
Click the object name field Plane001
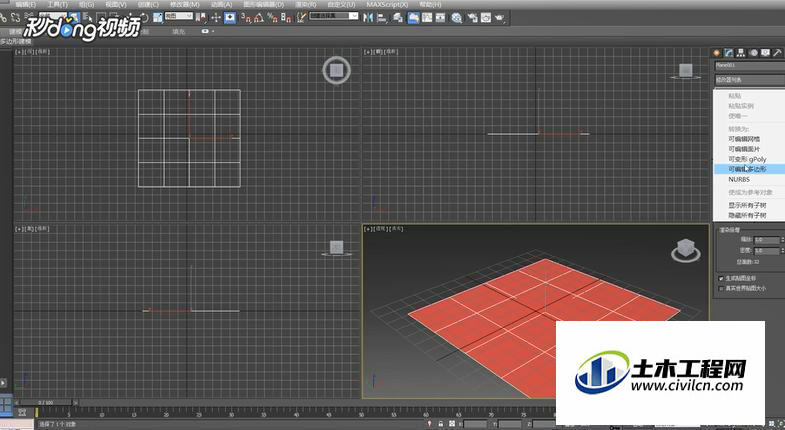click(749, 66)
